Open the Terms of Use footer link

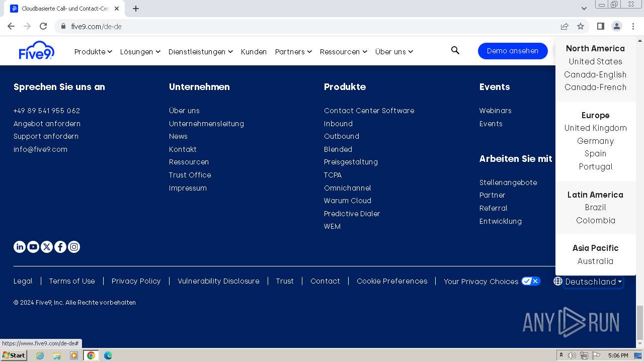(72, 281)
